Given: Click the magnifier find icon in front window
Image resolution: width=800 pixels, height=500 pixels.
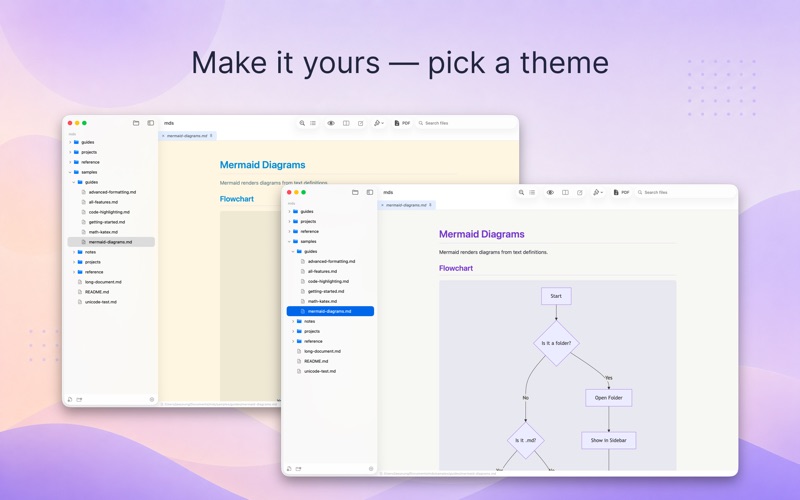Looking at the screenshot, I should click(x=521, y=192).
